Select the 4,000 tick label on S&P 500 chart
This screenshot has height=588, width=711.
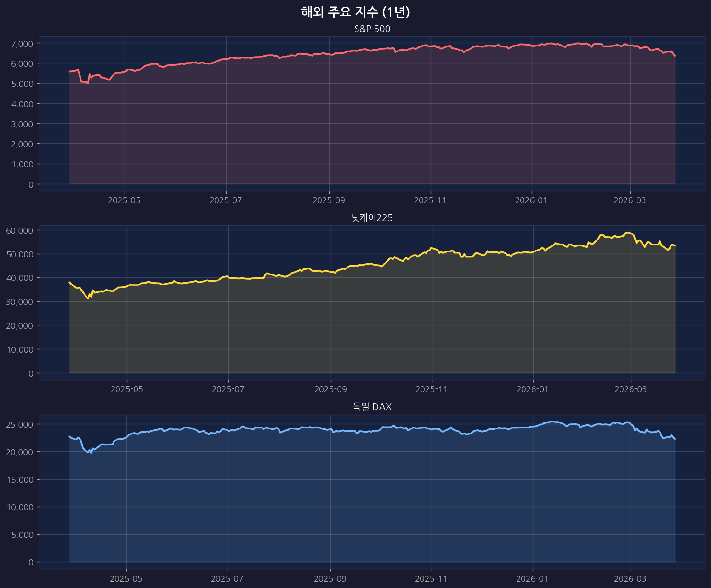pyautogui.click(x=22, y=104)
